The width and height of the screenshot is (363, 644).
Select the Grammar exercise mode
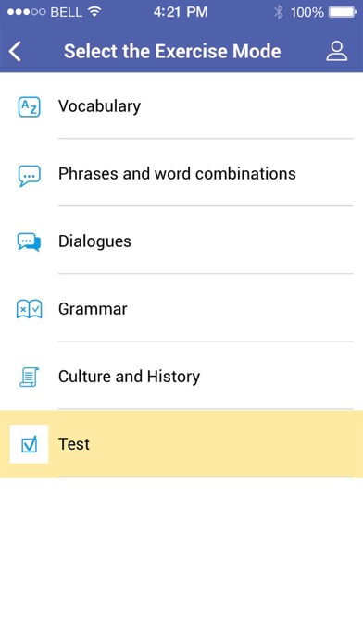click(x=181, y=308)
